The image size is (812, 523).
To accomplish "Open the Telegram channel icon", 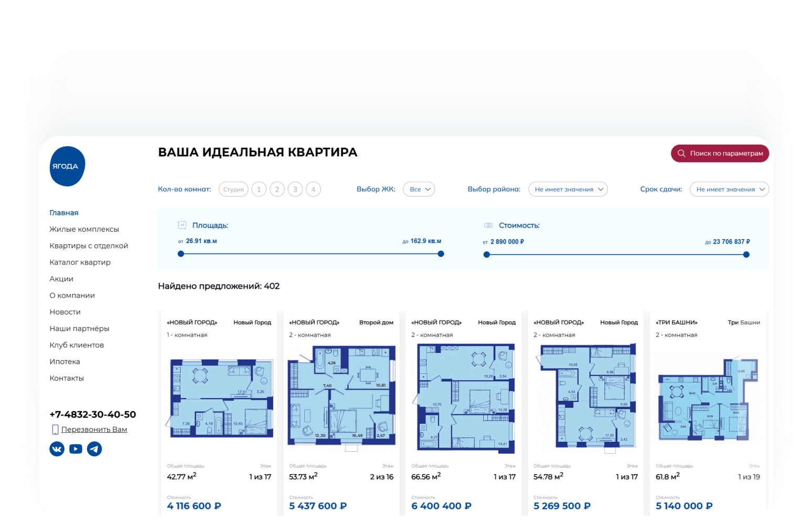I will click(94, 449).
